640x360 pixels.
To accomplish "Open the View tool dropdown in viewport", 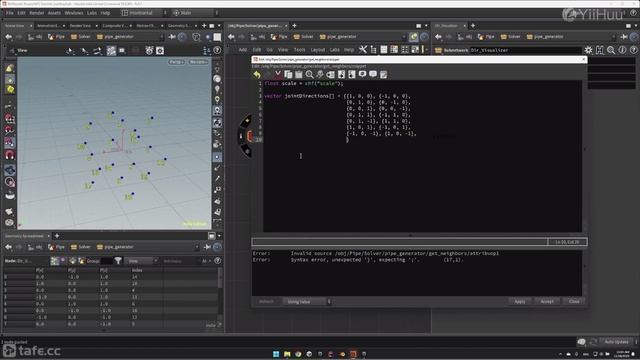I will 22,51.
